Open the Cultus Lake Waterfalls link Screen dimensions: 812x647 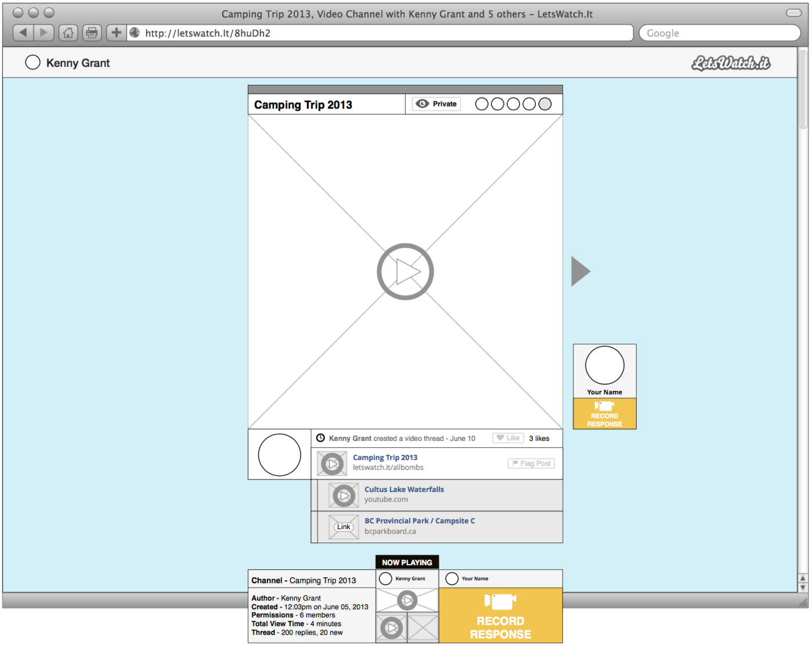(x=404, y=490)
